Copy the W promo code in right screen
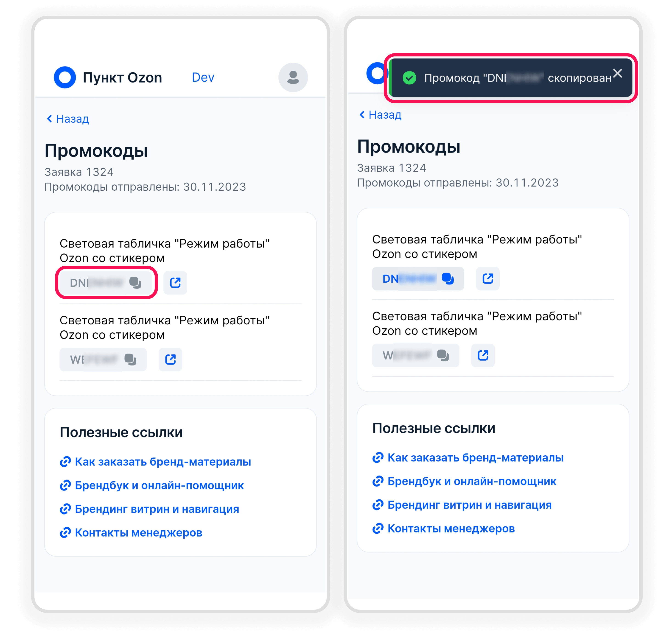672x635 pixels. coord(416,355)
